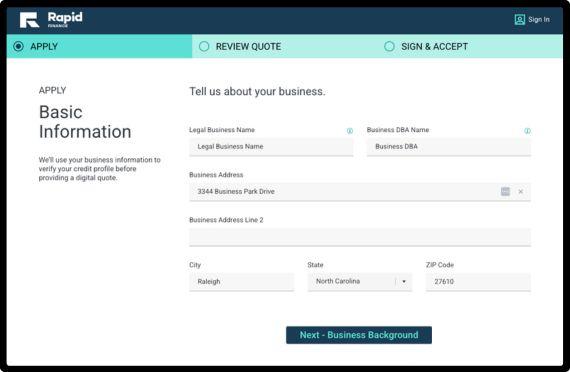This screenshot has height=372, width=570.
Task: Open the State dropdown showing North Carolina
Action: tap(360, 282)
